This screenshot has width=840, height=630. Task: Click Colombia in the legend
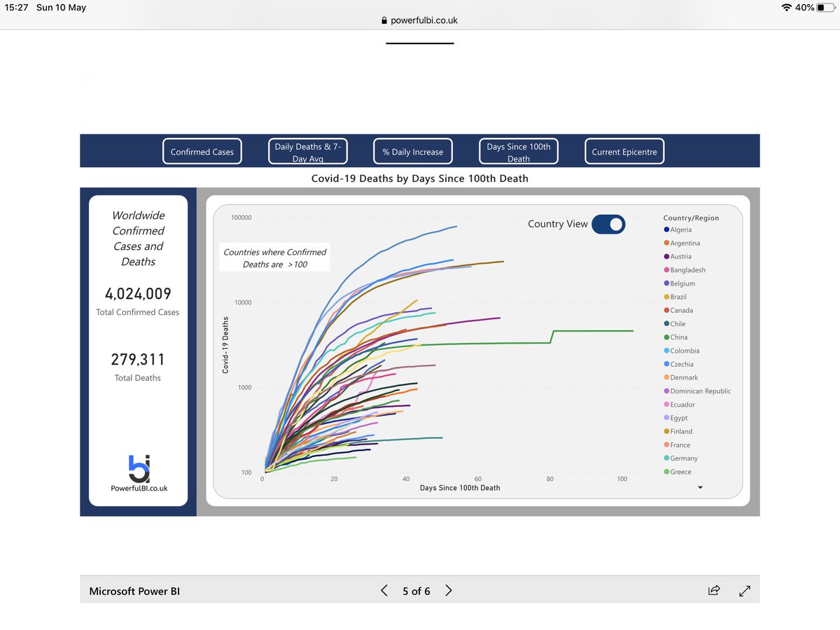coord(682,351)
